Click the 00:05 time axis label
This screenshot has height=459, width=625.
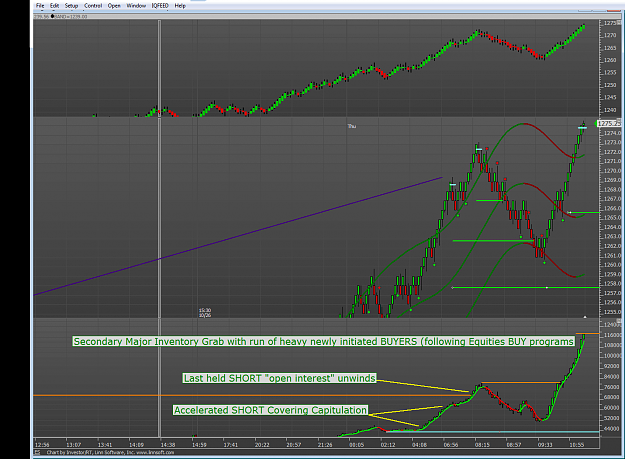pyautogui.click(x=356, y=445)
